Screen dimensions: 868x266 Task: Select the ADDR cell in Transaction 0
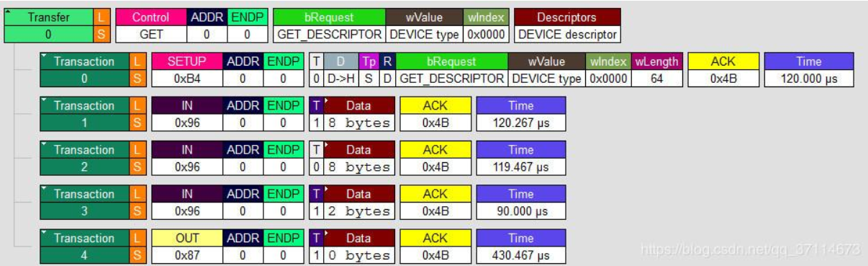(x=243, y=70)
